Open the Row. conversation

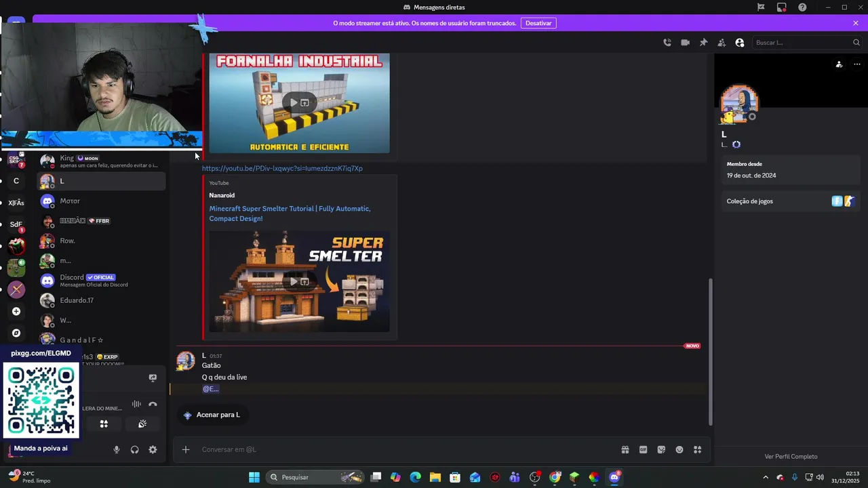tap(102, 241)
